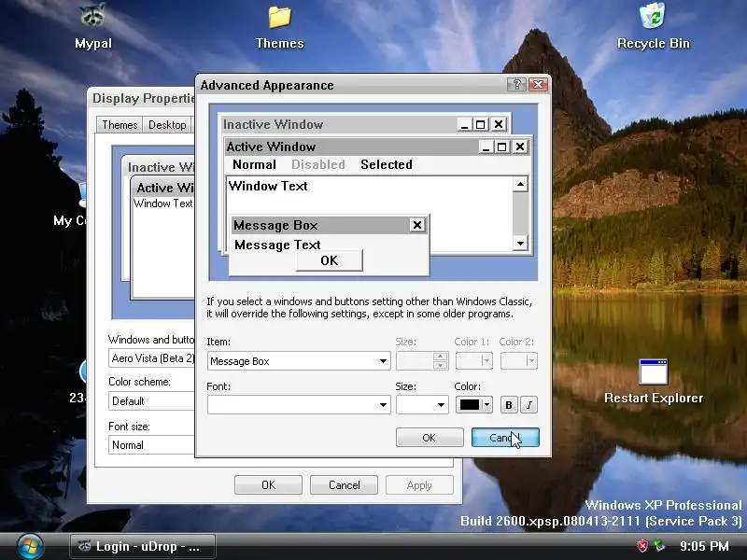This screenshot has width=747, height=560.
Task: Switch to the Themes tab
Action: coord(120,125)
